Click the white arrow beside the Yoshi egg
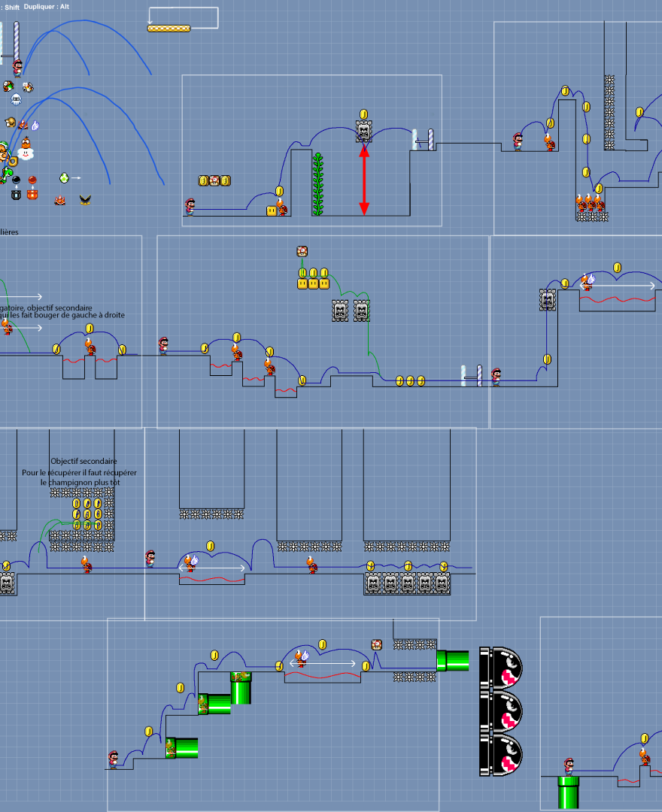 [76, 178]
